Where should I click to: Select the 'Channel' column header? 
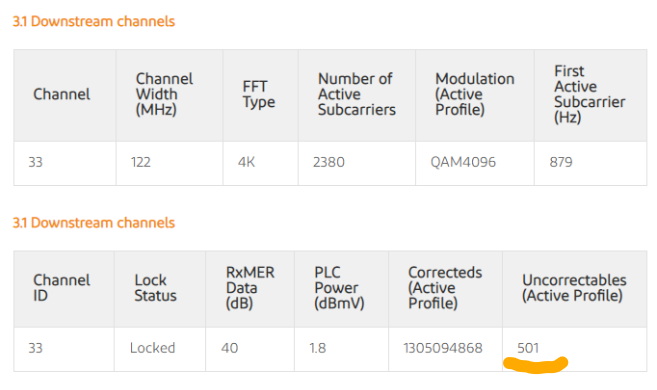[x=62, y=94]
